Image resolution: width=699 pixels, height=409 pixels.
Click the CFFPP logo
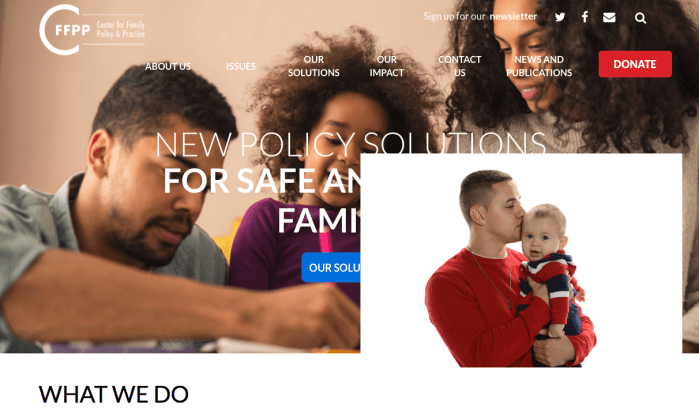(92, 29)
